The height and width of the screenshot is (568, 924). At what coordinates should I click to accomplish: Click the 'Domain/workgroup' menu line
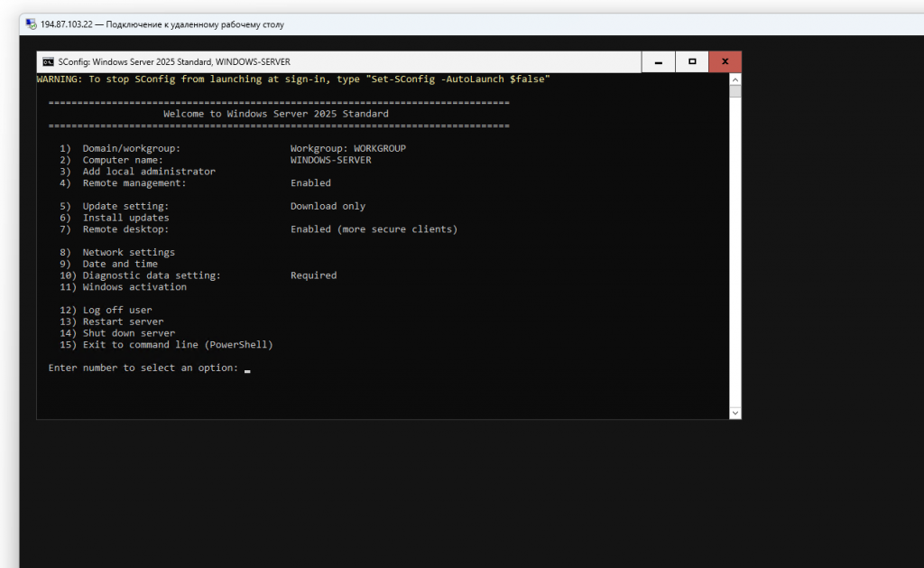[x=131, y=148]
